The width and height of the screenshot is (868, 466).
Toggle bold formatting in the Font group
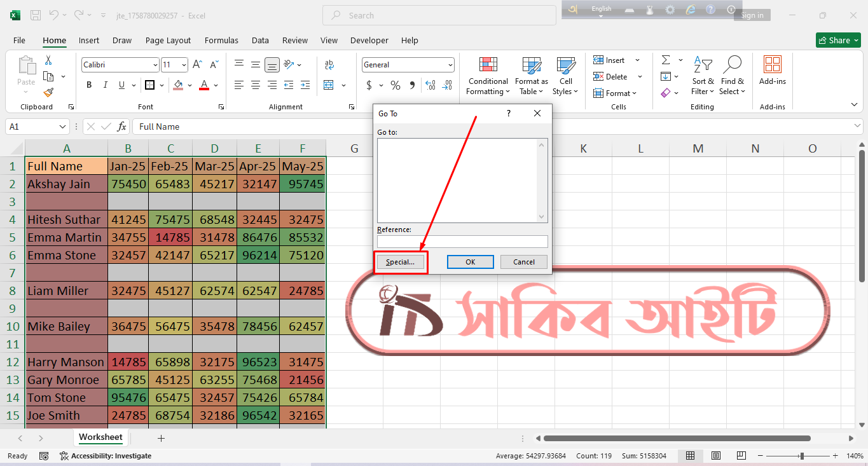pos(88,85)
